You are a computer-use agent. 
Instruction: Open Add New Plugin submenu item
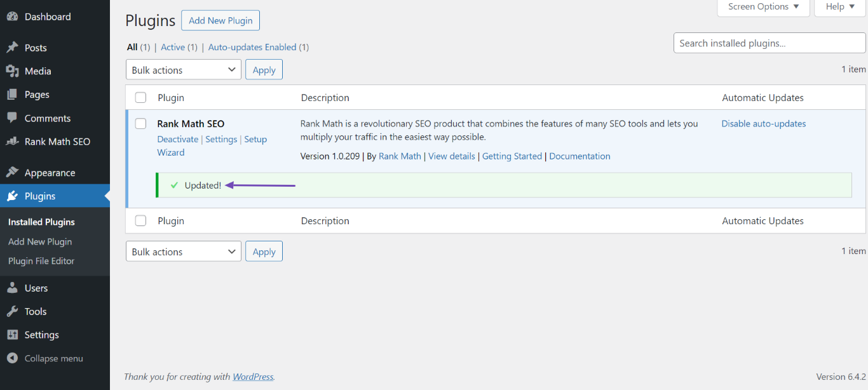point(40,242)
